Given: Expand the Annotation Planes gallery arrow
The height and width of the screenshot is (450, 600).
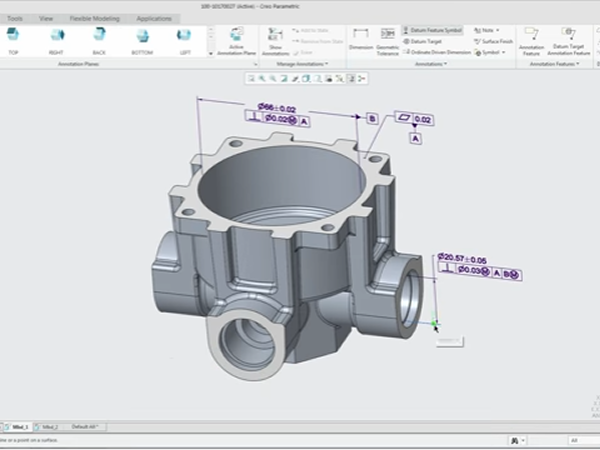Looking at the screenshot, I should pos(211,53).
